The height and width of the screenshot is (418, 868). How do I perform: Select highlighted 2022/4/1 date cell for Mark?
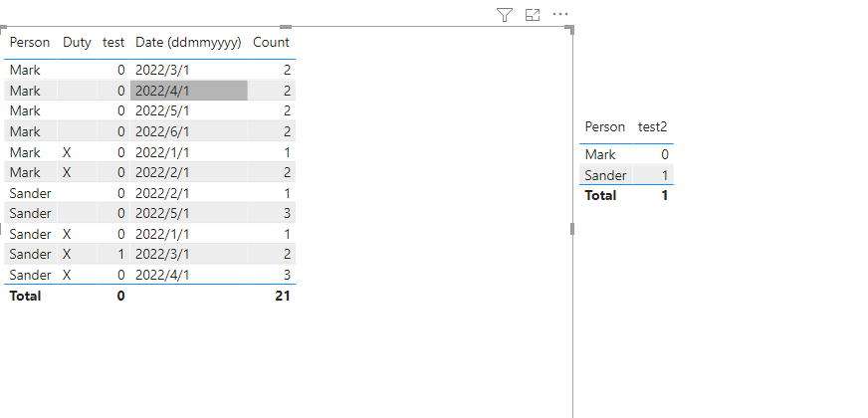(x=189, y=91)
